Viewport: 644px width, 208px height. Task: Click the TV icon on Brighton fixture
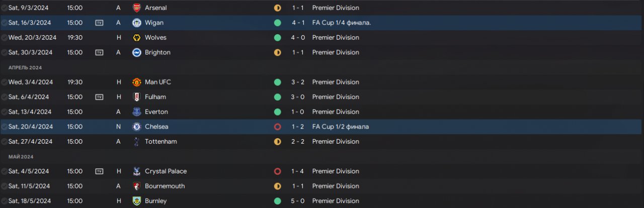[99, 52]
